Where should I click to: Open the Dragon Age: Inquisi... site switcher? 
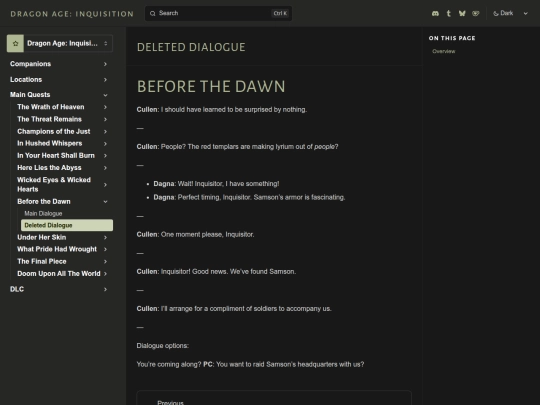point(60,43)
